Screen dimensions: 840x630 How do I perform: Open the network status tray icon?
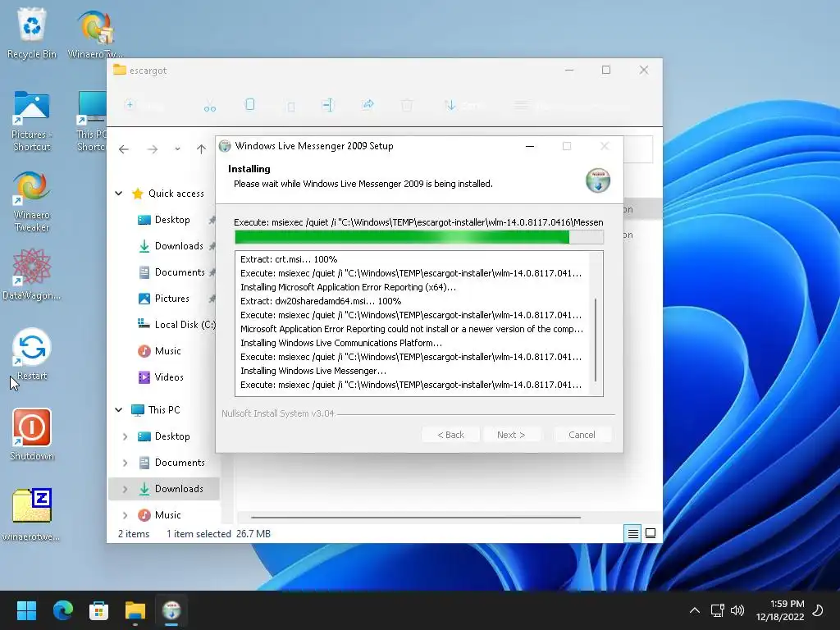coord(717,610)
